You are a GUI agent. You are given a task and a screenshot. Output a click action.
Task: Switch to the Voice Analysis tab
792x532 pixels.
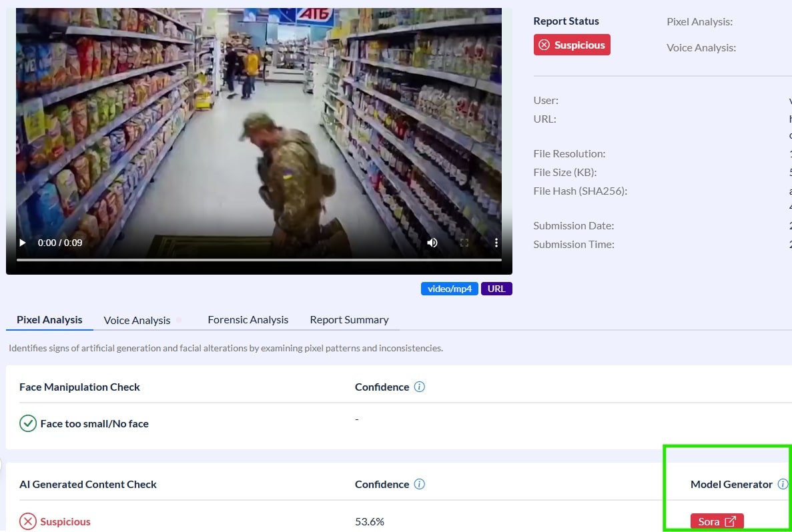137,320
